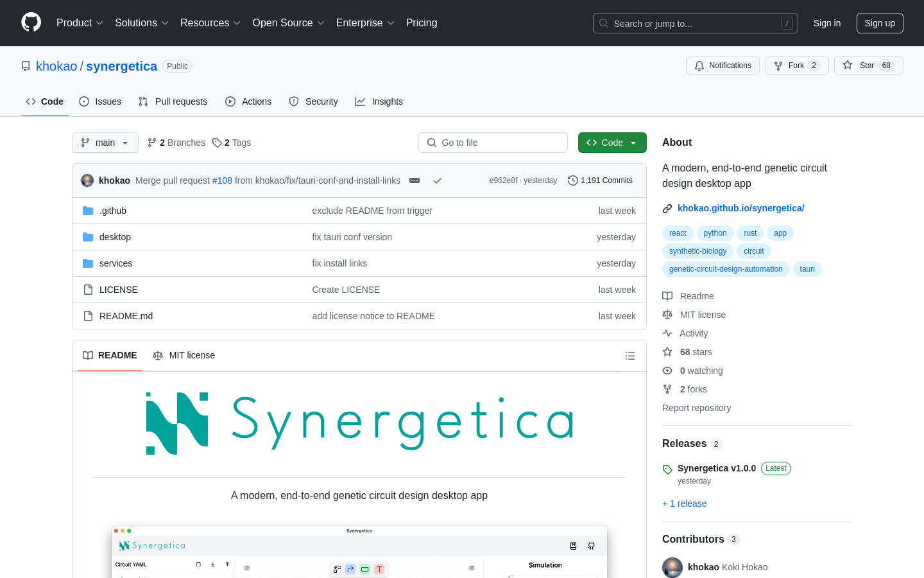
Task: Click khokao's commit author avatar
Action: pyautogui.click(x=87, y=180)
